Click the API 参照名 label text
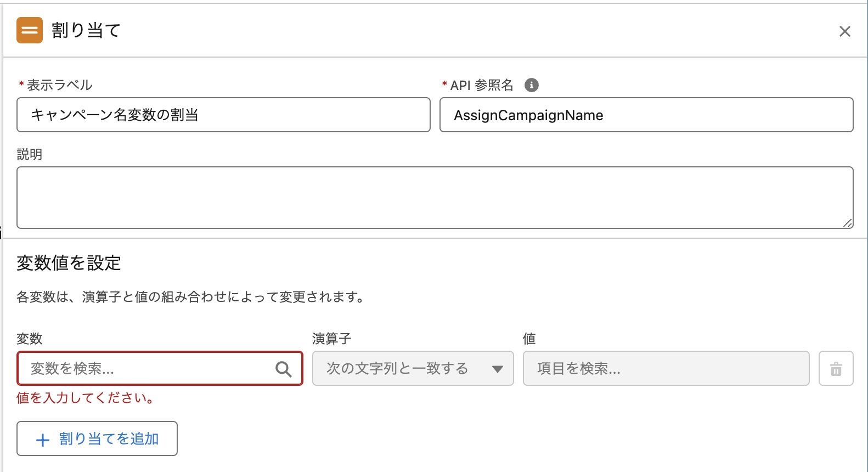Screen dimensions: 868x472 click(x=481, y=85)
